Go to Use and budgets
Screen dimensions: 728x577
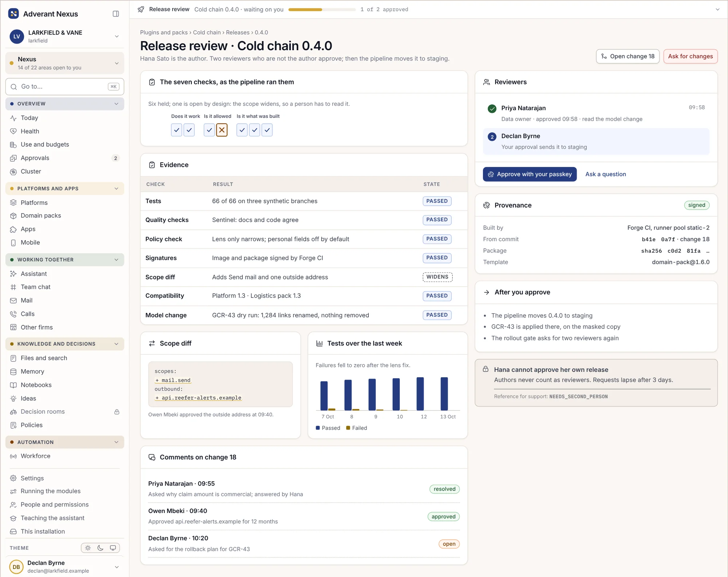[65, 144]
